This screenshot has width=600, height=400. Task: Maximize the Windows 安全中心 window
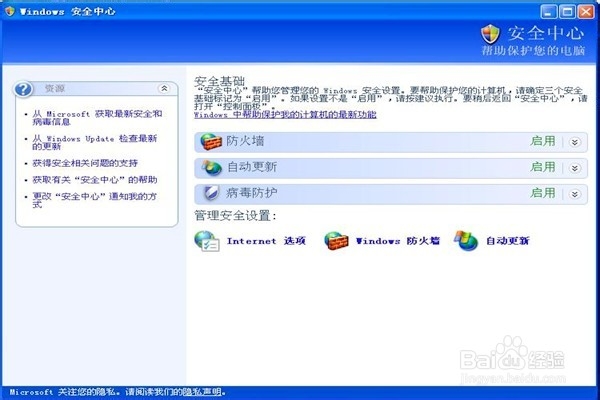pyautogui.click(x=567, y=11)
